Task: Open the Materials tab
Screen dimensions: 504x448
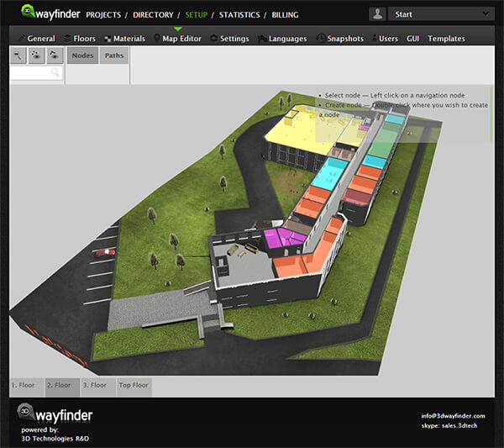Action: click(x=129, y=39)
